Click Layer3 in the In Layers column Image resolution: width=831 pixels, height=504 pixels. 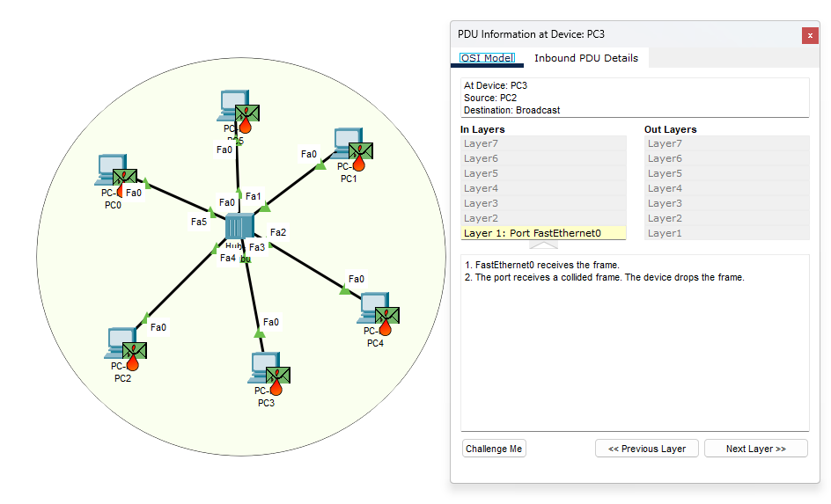tap(543, 203)
